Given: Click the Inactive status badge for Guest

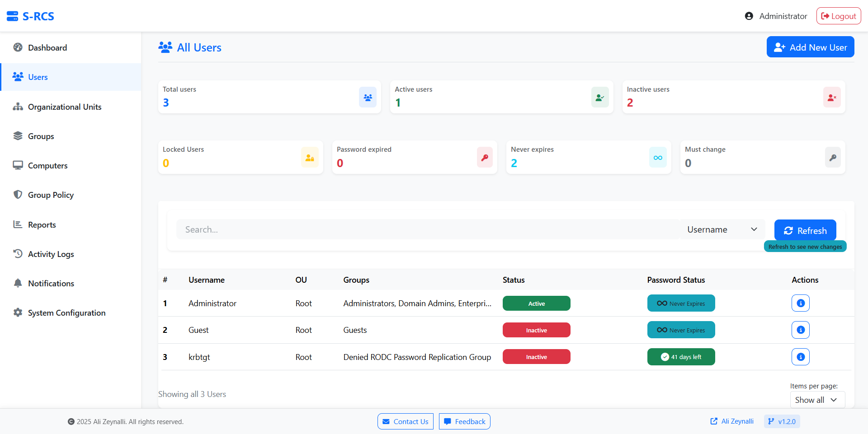Looking at the screenshot, I should 537,330.
